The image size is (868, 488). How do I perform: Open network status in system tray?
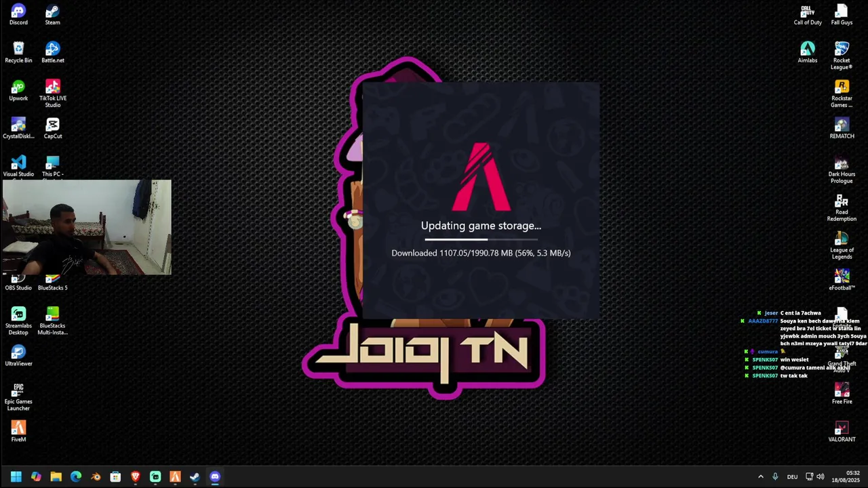coord(810,477)
